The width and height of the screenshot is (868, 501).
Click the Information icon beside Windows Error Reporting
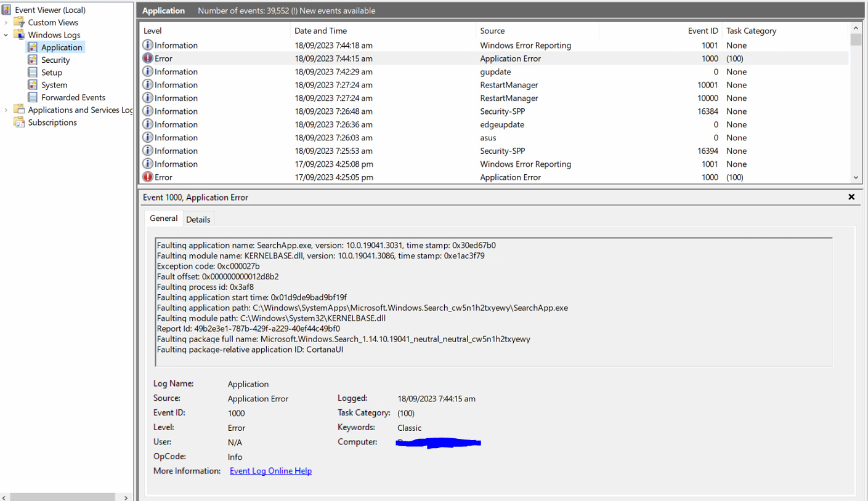point(148,45)
